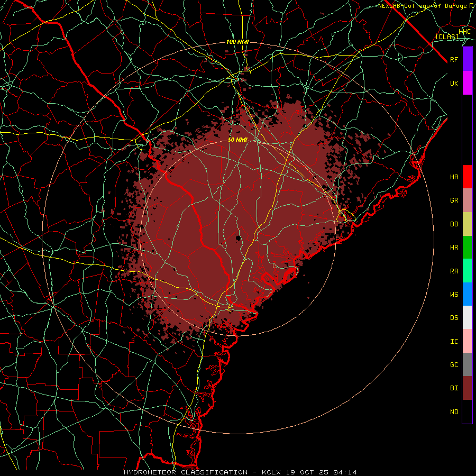Click the RA legend label

[454, 271]
